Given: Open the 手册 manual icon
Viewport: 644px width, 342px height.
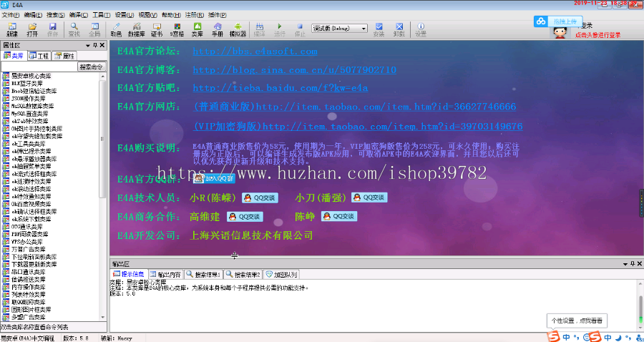Looking at the screenshot, I should (216, 29).
